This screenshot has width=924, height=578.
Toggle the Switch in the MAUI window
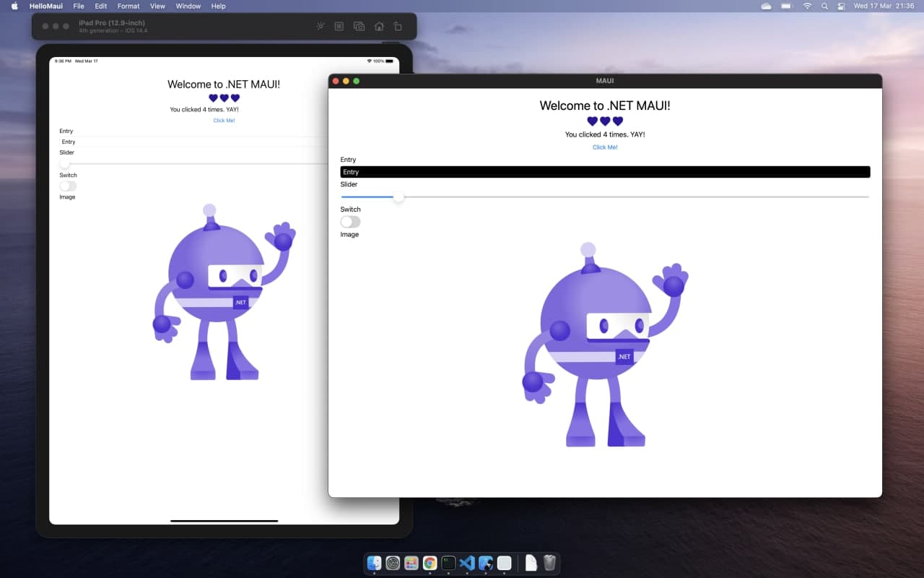point(350,222)
